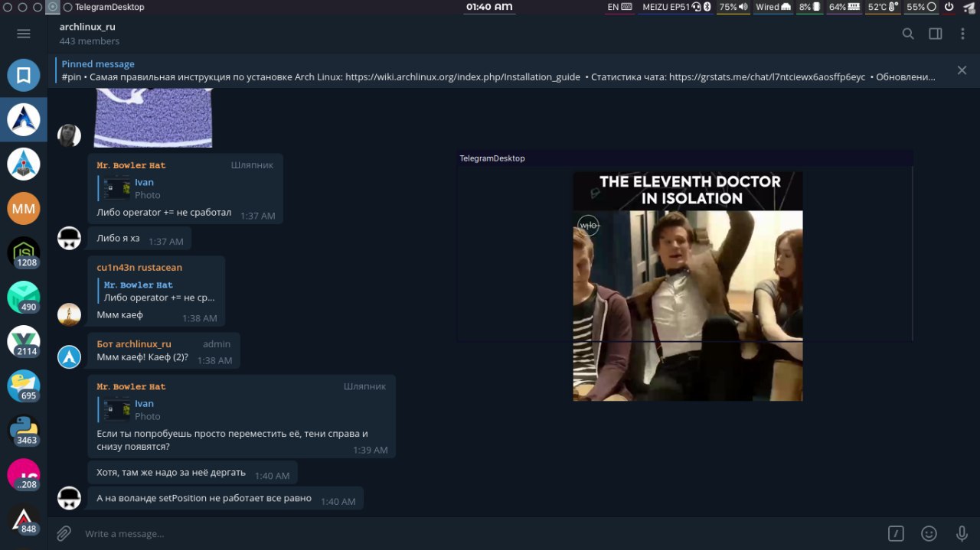980x550 pixels.
Task: Click the 75% volume indicator
Action: pyautogui.click(x=733, y=7)
